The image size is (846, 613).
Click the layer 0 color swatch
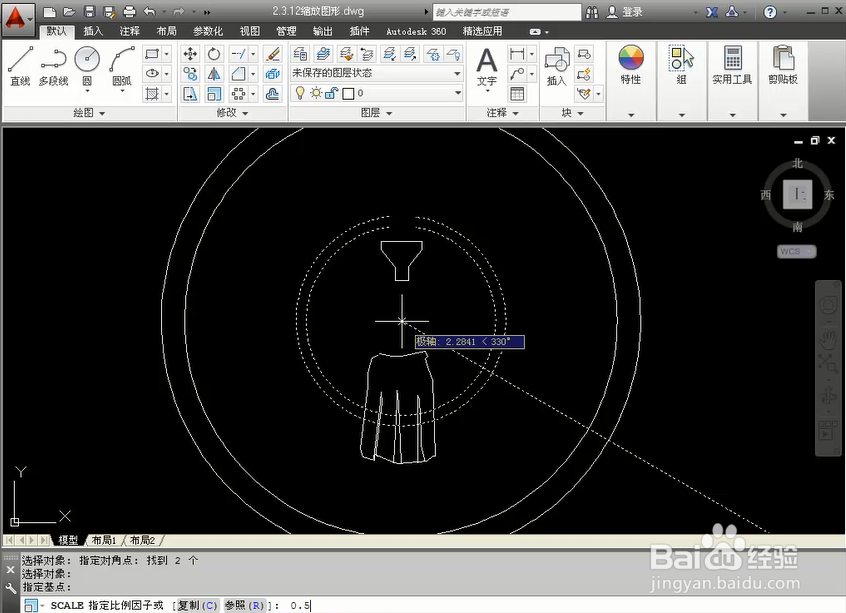click(348, 94)
